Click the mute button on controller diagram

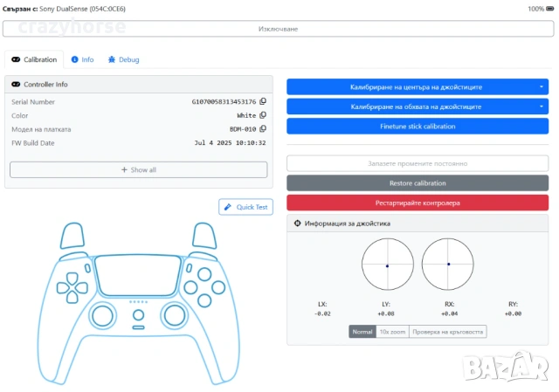138,327
